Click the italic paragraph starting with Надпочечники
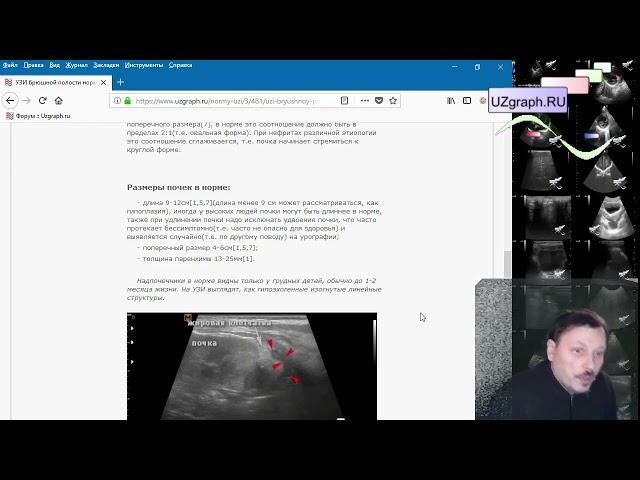 pos(254,289)
